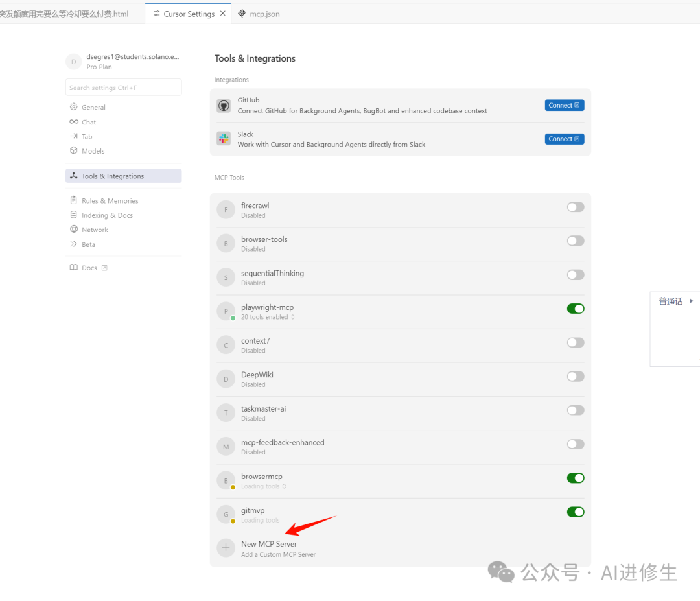This screenshot has width=700, height=601.
Task: Click the browsermcp B avatar icon
Action: point(226,480)
